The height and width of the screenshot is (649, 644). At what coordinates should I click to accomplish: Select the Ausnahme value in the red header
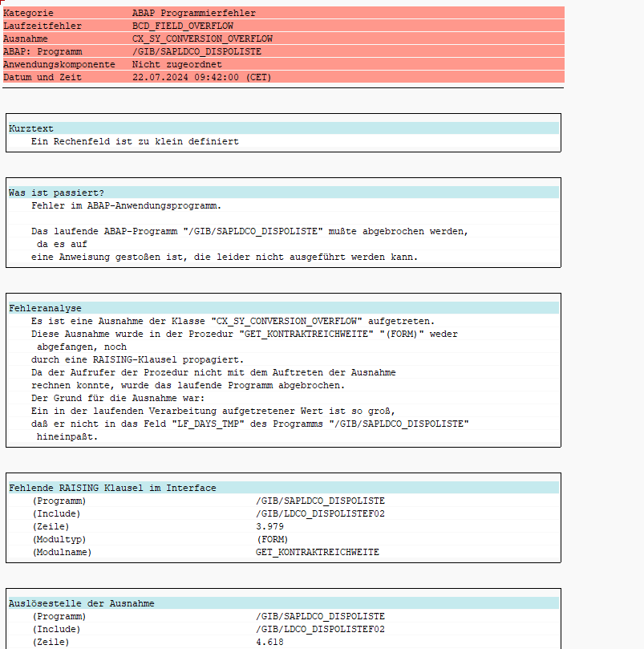tap(202, 39)
